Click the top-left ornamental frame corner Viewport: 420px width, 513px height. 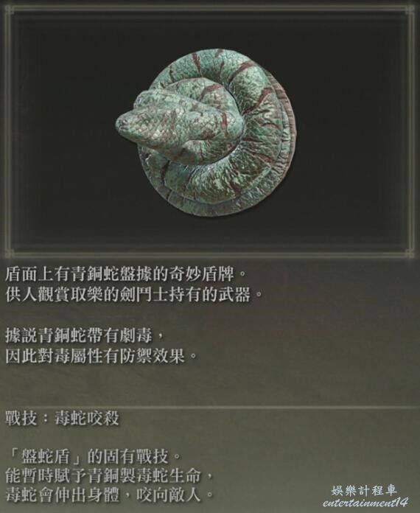tap(9, 10)
